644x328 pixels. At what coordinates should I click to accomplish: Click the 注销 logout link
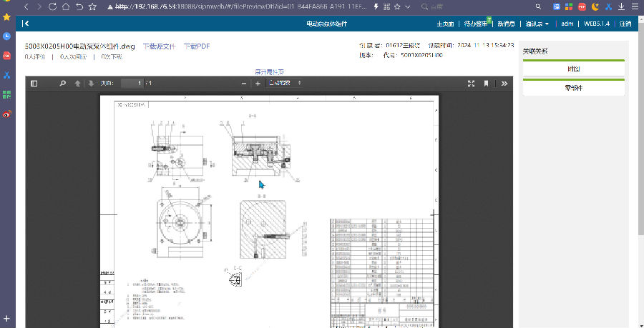[x=625, y=24]
